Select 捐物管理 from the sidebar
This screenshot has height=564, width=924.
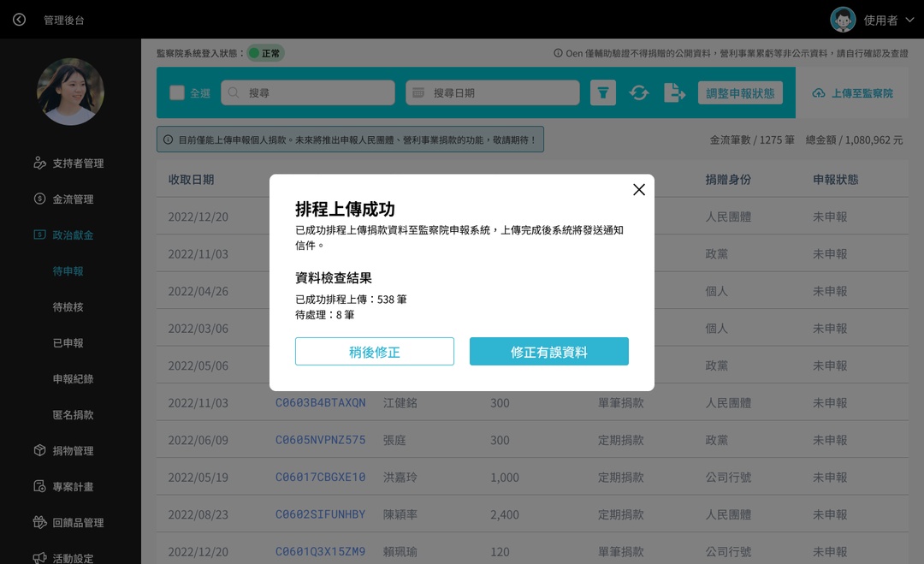[70, 450]
